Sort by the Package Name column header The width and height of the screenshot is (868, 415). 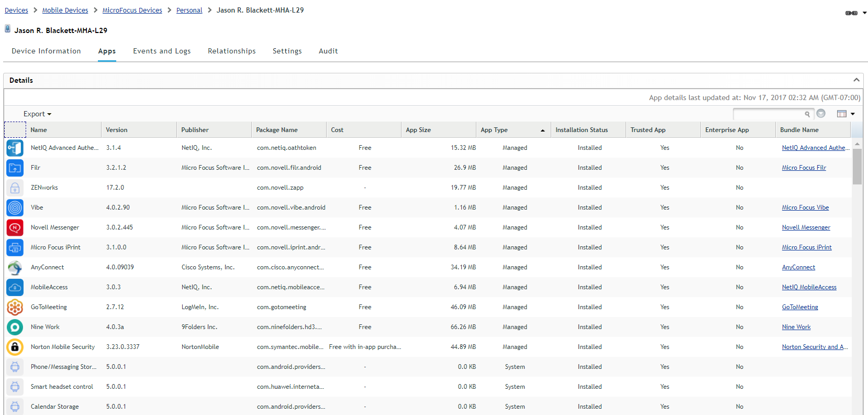click(289, 130)
